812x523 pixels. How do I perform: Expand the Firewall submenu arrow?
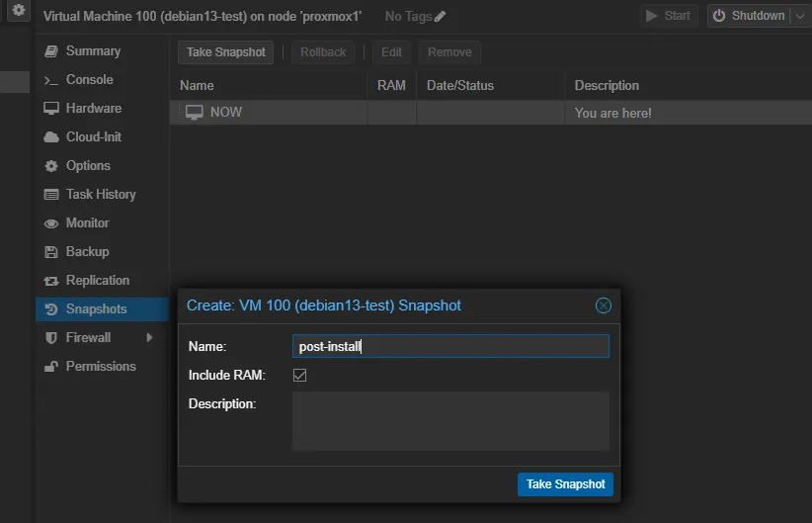point(150,337)
